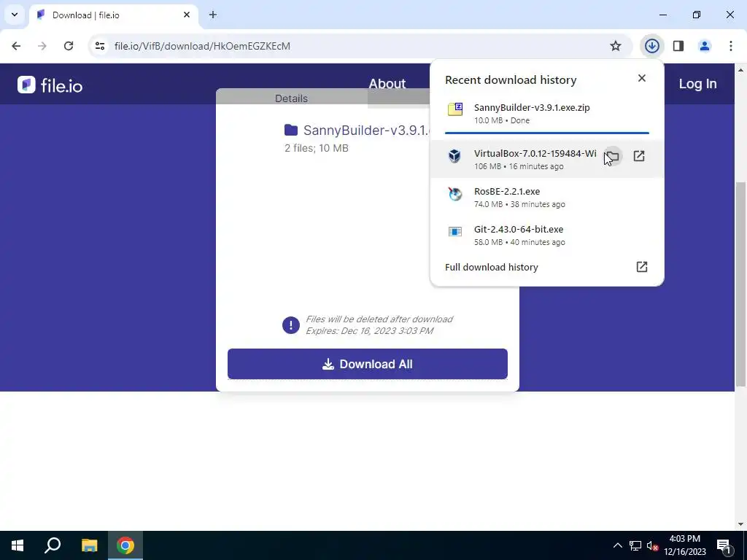Image resolution: width=747 pixels, height=560 pixels.
Task: Open the Chrome tab search dropdown arrow
Action: (15, 15)
